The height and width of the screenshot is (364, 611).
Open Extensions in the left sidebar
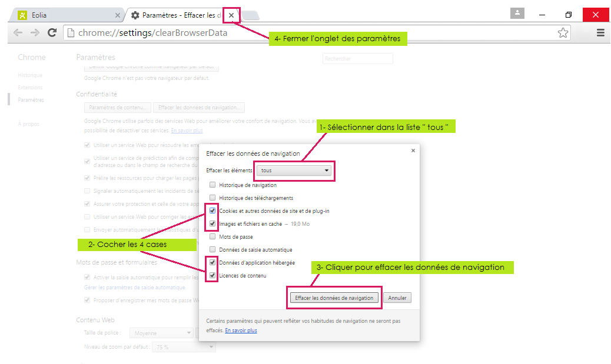pos(30,88)
